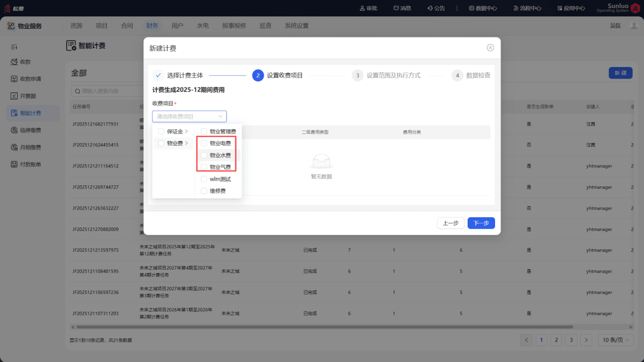Click the 下一步 button
Viewport: 644px width, 362px height.
coord(481,223)
